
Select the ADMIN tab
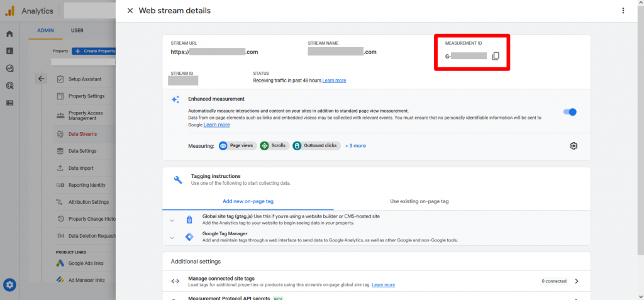[x=45, y=30]
